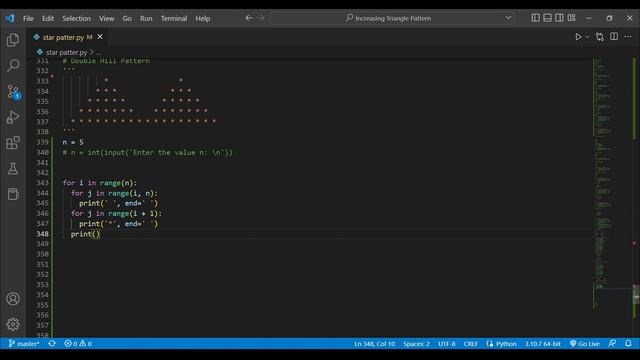Viewport: 640px width, 360px height.
Task: Open the File menu
Action: tap(28, 18)
